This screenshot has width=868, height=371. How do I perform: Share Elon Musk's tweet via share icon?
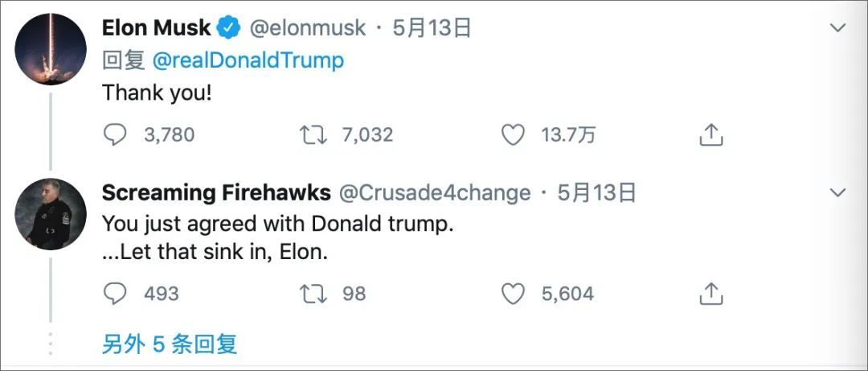710,134
